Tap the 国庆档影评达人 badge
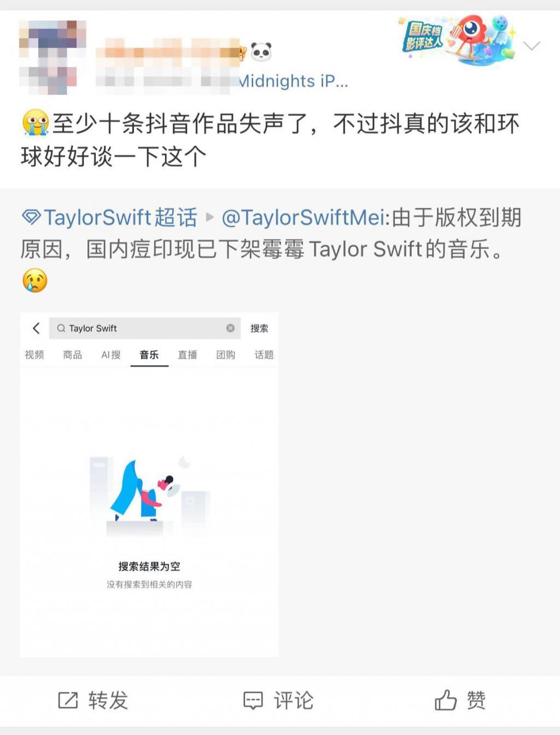This screenshot has width=560, height=735. tap(457, 39)
